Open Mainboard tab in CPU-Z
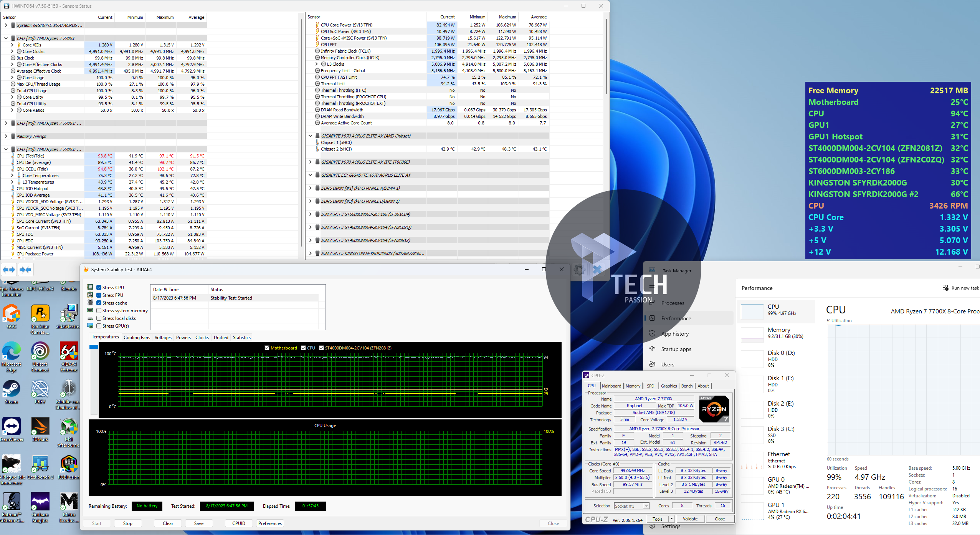980x535 pixels. click(x=611, y=386)
